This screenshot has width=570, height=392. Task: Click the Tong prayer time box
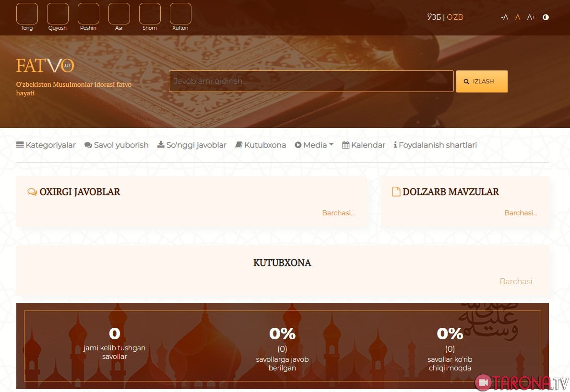27,14
